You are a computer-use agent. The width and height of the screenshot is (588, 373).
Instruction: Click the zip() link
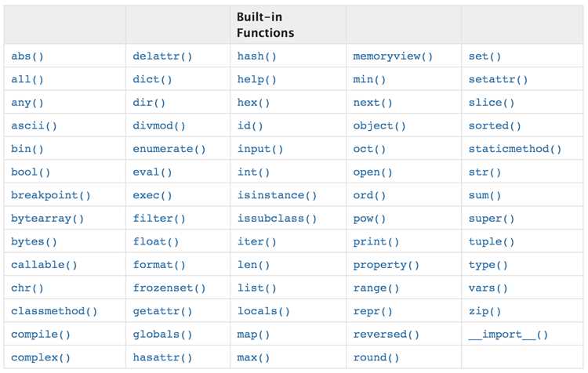point(485,311)
